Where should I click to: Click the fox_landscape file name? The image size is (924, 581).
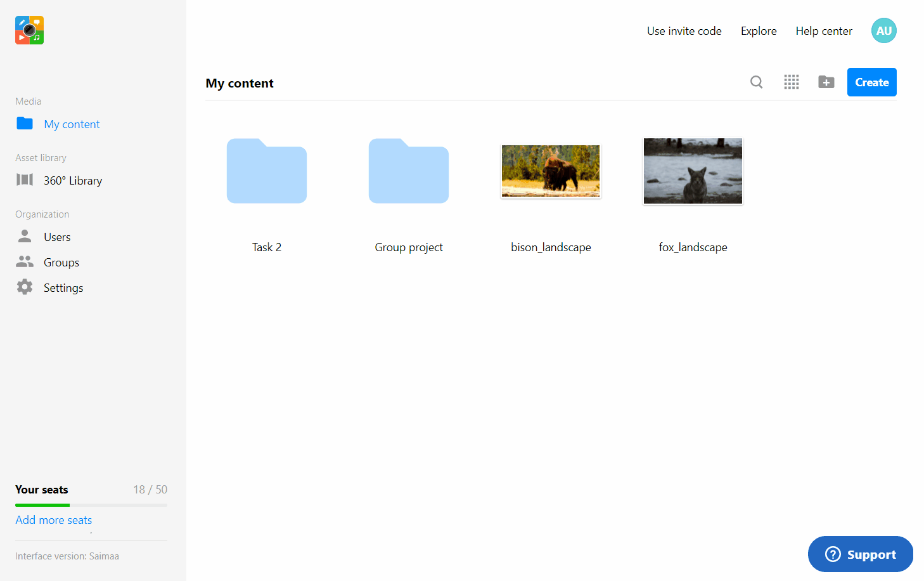point(693,247)
